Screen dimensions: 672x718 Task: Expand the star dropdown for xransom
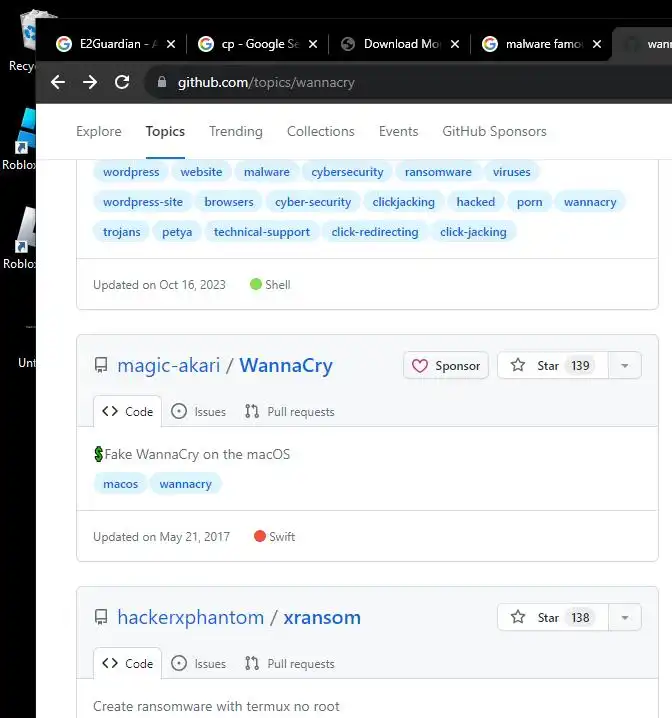[x=625, y=617]
